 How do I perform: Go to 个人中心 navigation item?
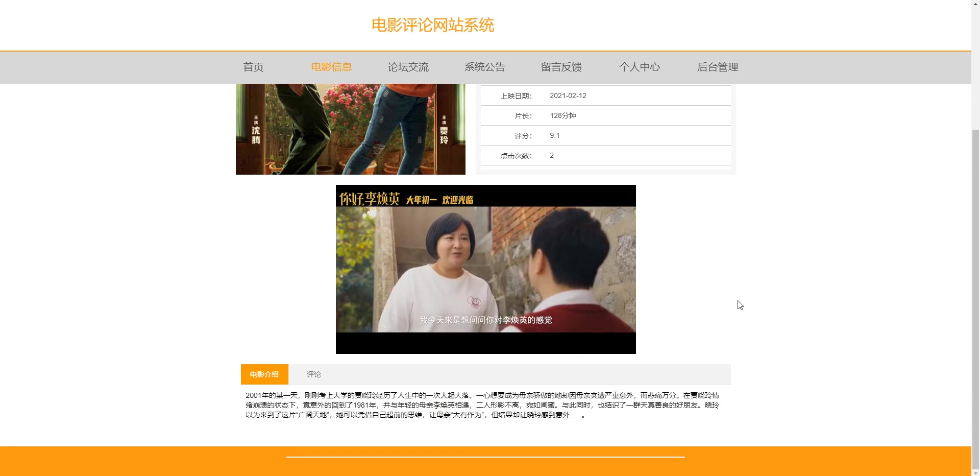(x=640, y=67)
